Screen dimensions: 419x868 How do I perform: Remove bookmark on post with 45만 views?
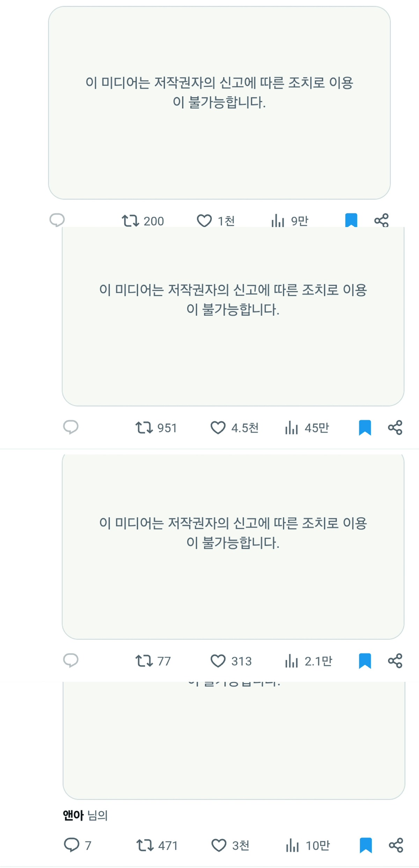(x=365, y=427)
